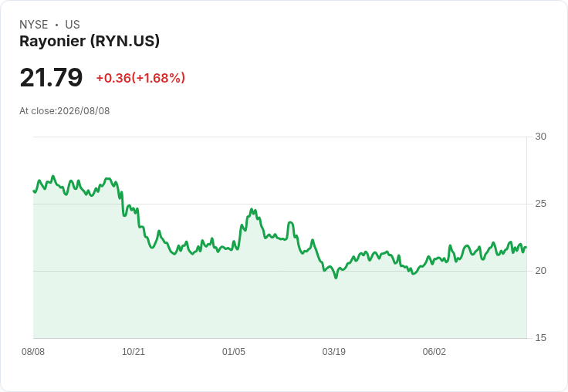Click the 08/08 x-axis date label
This screenshot has width=568, height=392.
click(33, 352)
